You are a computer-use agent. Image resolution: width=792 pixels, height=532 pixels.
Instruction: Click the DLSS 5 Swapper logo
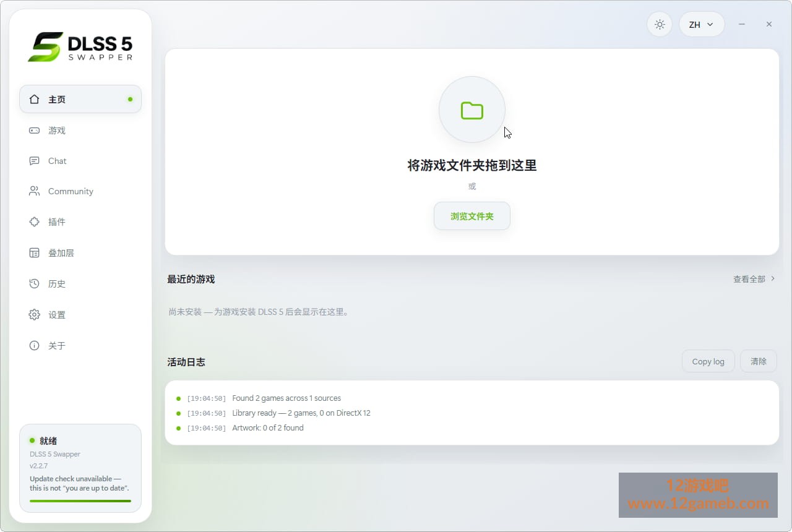[80, 47]
